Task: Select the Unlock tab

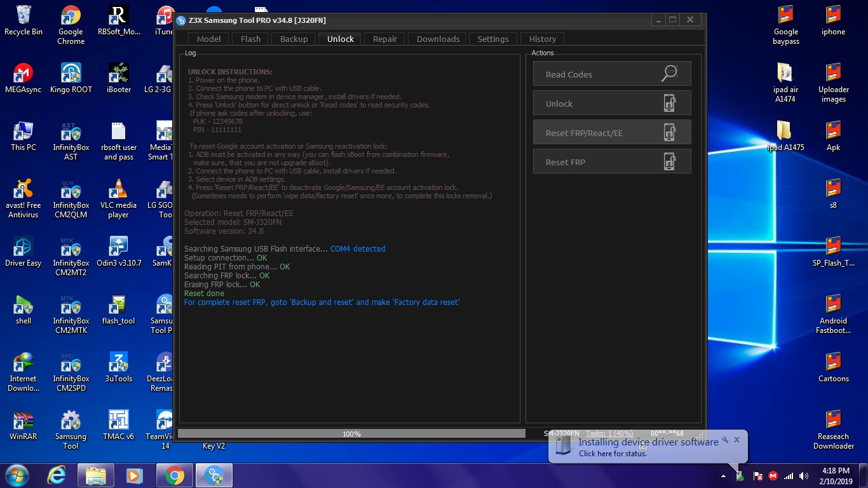Action: tap(341, 39)
